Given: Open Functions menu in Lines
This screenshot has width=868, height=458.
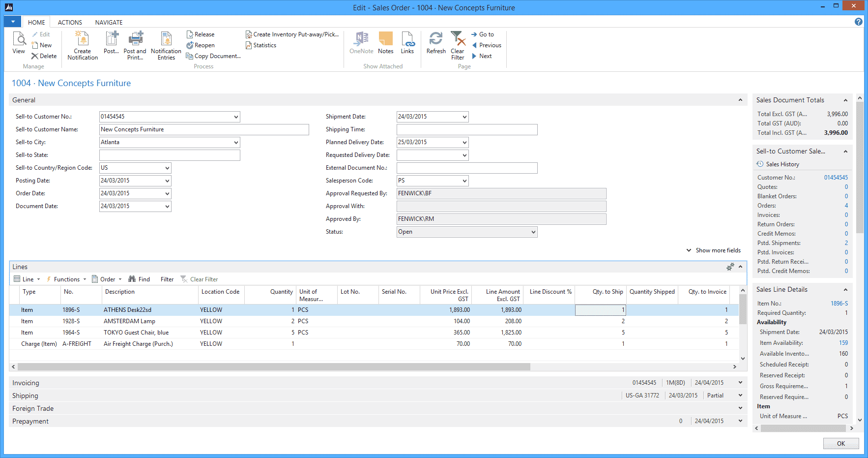Looking at the screenshot, I should [x=66, y=279].
